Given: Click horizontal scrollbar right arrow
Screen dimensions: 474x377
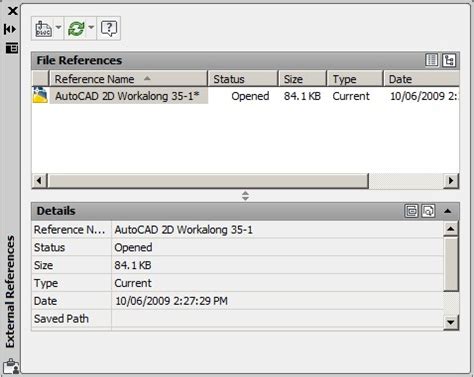Looking at the screenshot, I should click(451, 181).
